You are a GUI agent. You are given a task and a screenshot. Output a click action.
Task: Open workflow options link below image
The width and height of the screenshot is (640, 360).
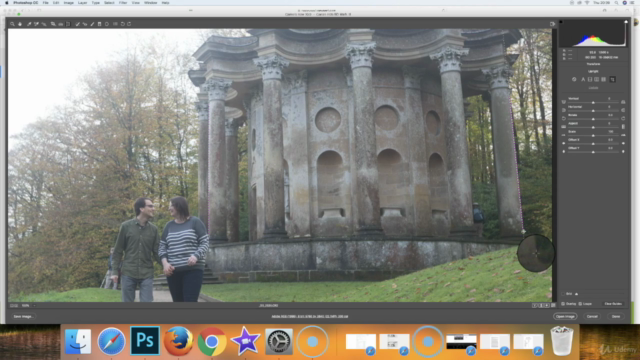310,316
